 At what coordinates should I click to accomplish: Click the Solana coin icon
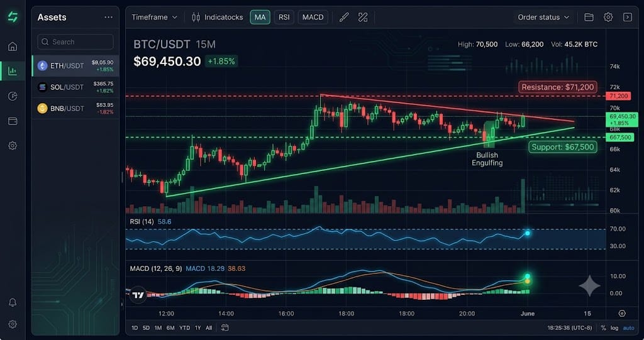click(42, 87)
